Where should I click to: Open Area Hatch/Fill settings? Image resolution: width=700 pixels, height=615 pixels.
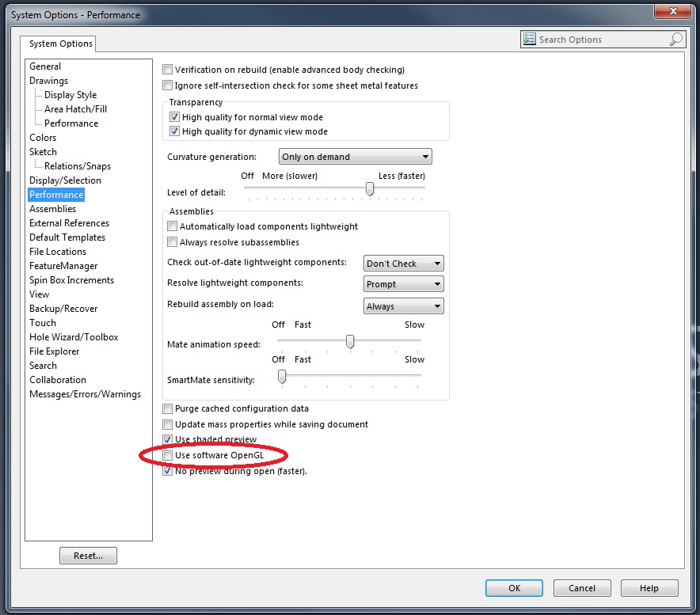[x=75, y=109]
